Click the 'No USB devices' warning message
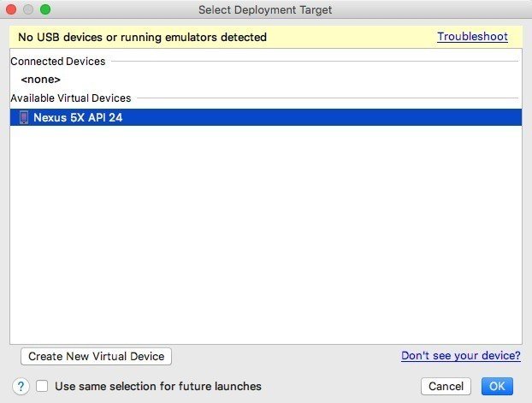The image size is (532, 403). [143, 37]
